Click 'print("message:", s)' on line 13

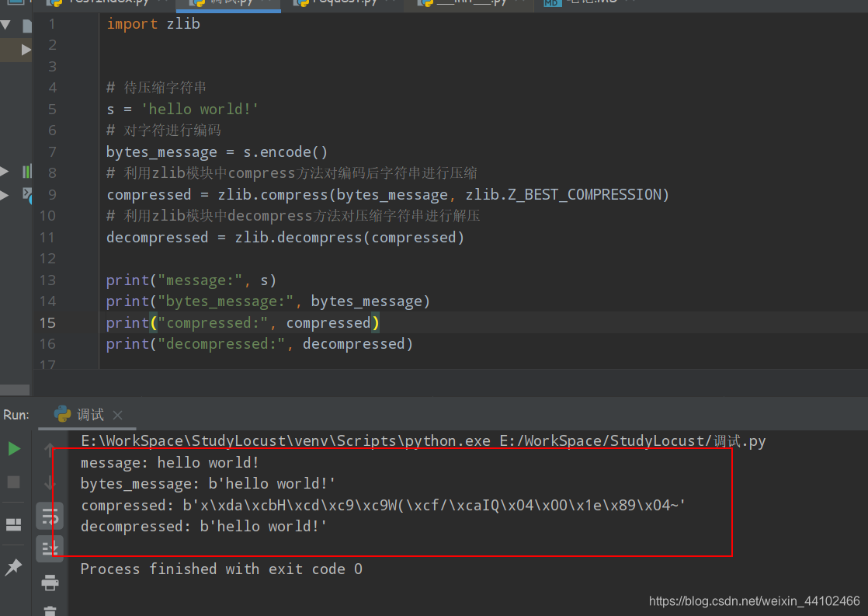pyautogui.click(x=191, y=280)
